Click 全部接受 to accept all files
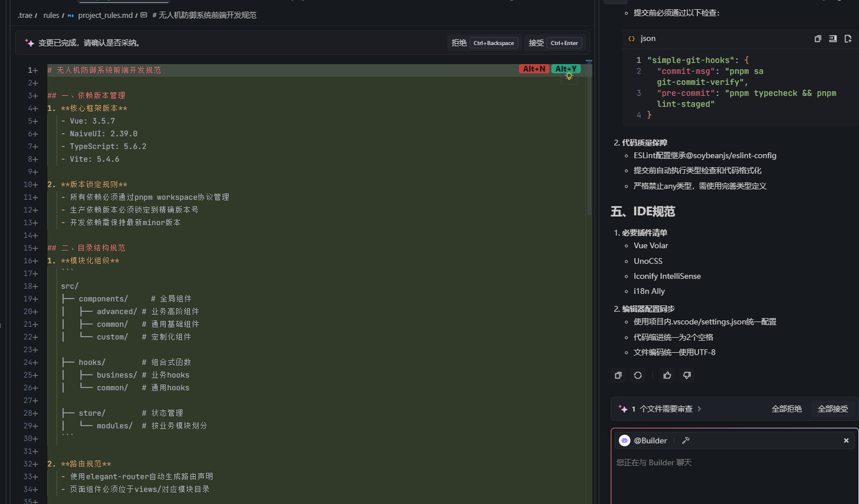This screenshot has width=859, height=504. (833, 409)
